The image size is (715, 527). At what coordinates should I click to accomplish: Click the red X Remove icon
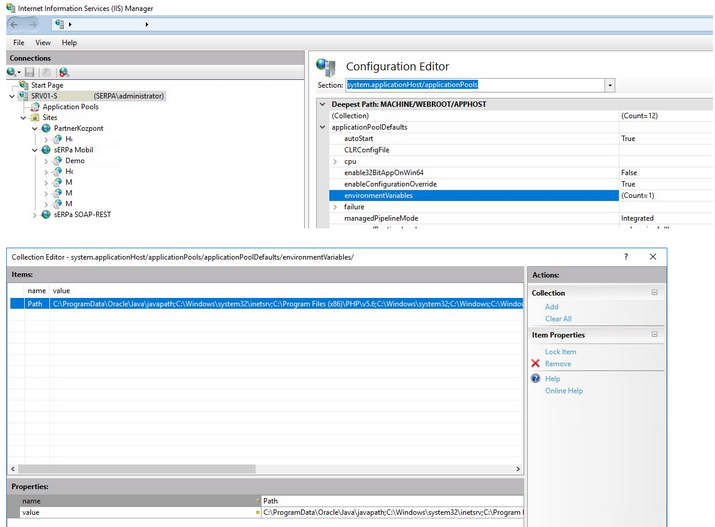(536, 364)
